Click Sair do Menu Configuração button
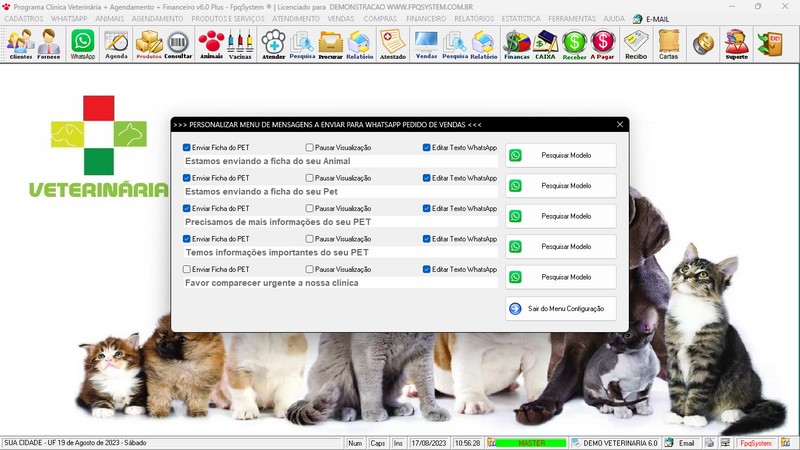 click(x=561, y=309)
